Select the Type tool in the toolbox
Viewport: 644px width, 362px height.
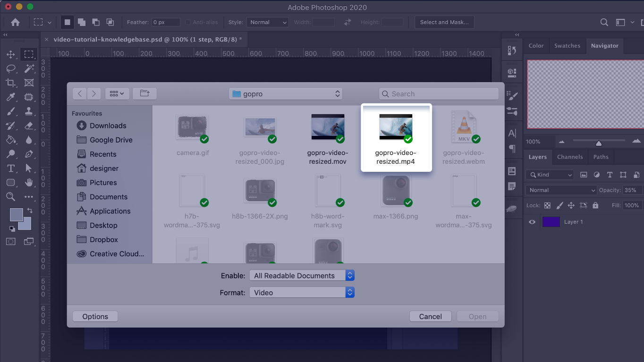pos(10,168)
